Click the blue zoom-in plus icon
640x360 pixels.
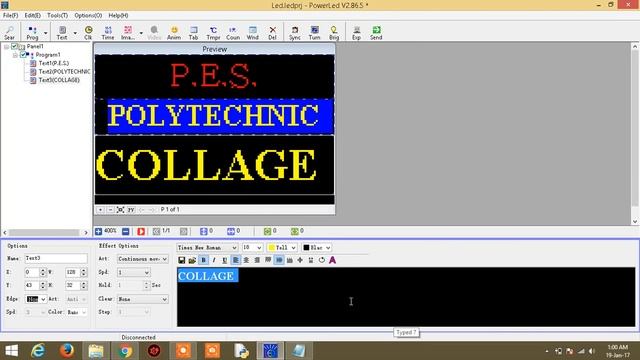[x=98, y=231]
